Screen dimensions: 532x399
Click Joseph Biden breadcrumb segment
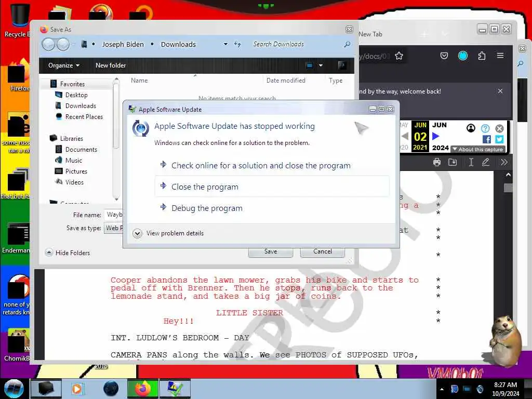123,45
